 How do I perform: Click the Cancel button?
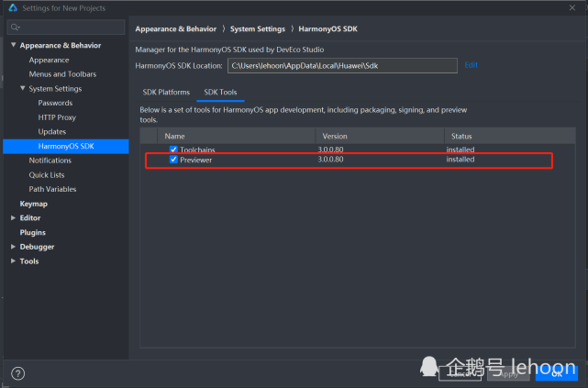point(460,373)
